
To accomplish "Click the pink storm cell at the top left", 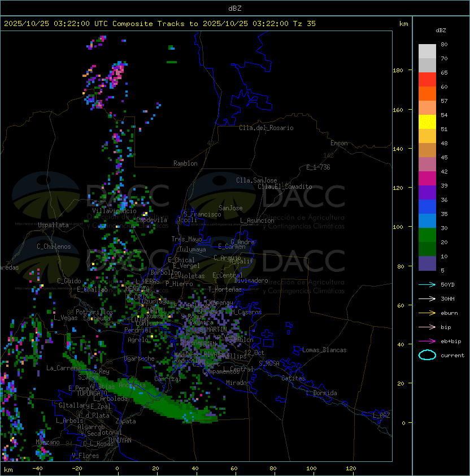I will click(x=116, y=75).
